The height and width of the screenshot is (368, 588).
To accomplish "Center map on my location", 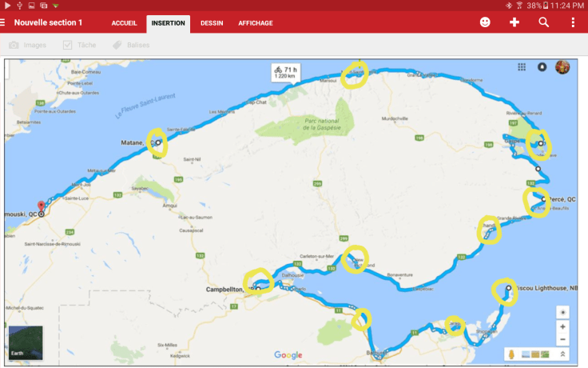I will pos(563,312).
